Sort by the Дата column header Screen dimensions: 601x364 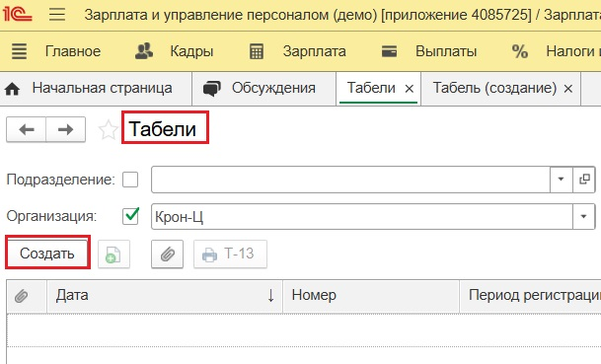coord(165,296)
